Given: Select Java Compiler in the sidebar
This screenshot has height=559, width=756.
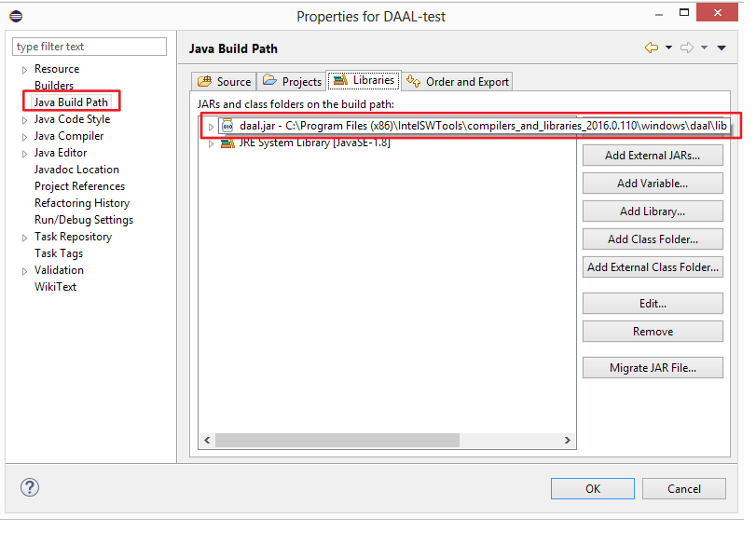Looking at the screenshot, I should pos(69,136).
